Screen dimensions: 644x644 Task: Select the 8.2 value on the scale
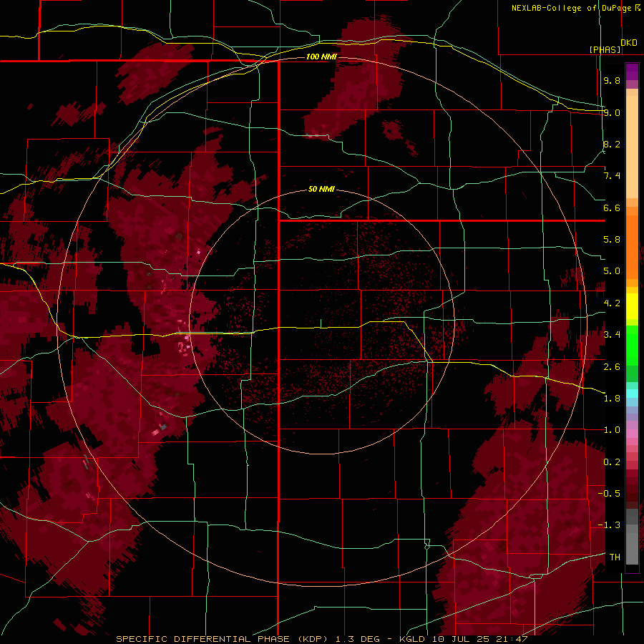pyautogui.click(x=612, y=144)
